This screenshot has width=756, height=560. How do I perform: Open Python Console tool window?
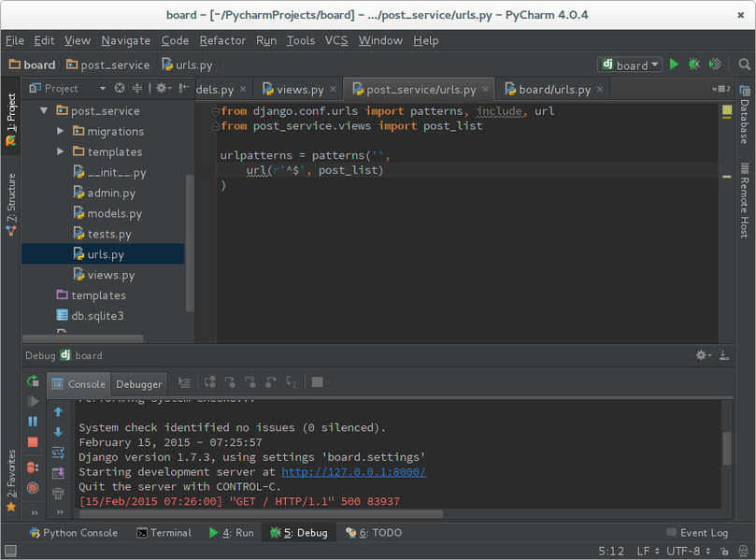click(74, 533)
